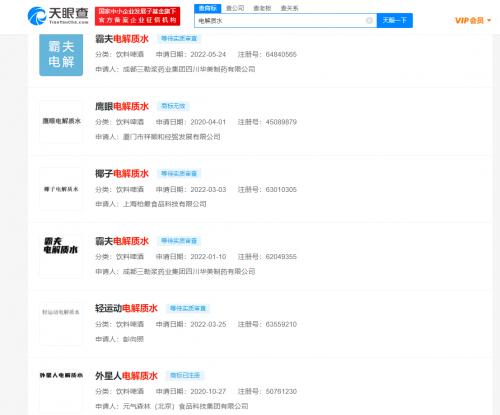Select registration number 63559210
The image size is (500, 415).
coord(281,324)
